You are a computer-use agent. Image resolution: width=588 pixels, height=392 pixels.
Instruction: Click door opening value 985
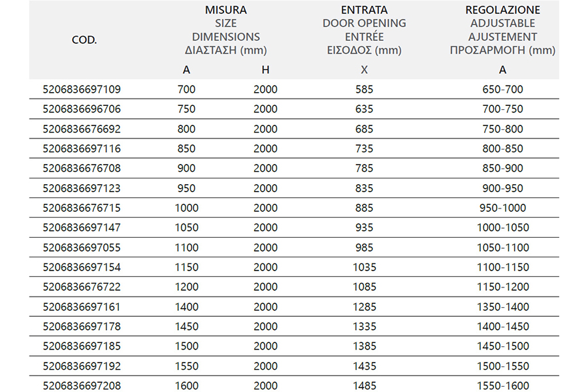pyautogui.click(x=364, y=248)
